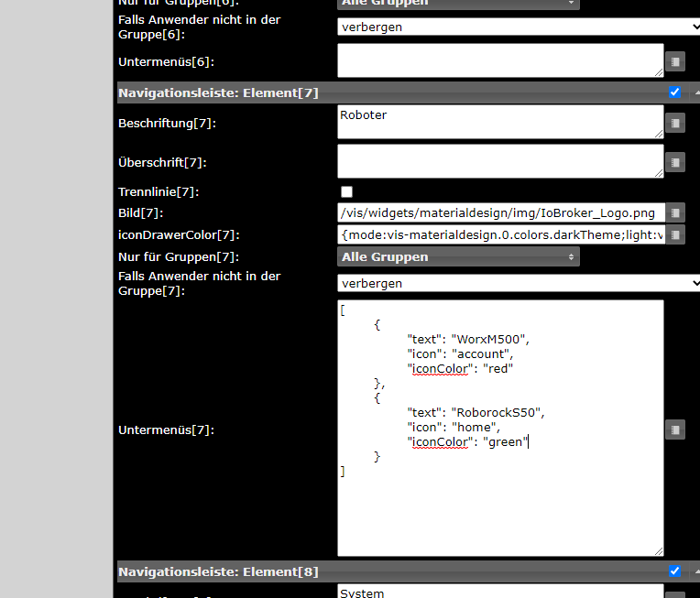Enable the Trennlinie[7] checkbox
The image size is (700, 598).
point(346,192)
